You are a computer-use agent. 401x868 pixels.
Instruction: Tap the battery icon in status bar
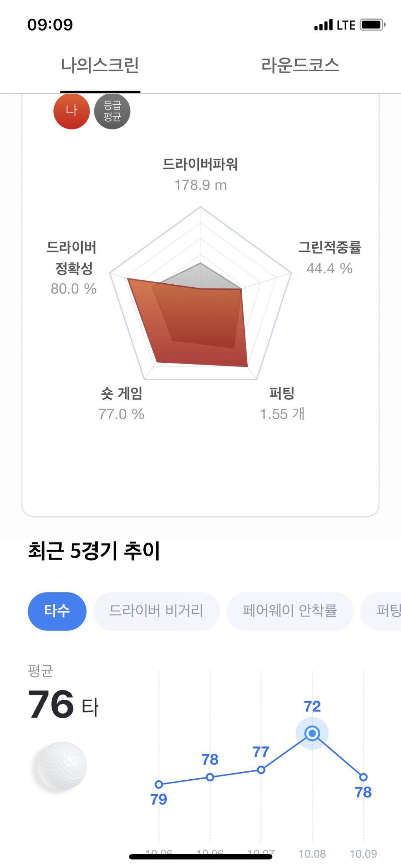372,25
